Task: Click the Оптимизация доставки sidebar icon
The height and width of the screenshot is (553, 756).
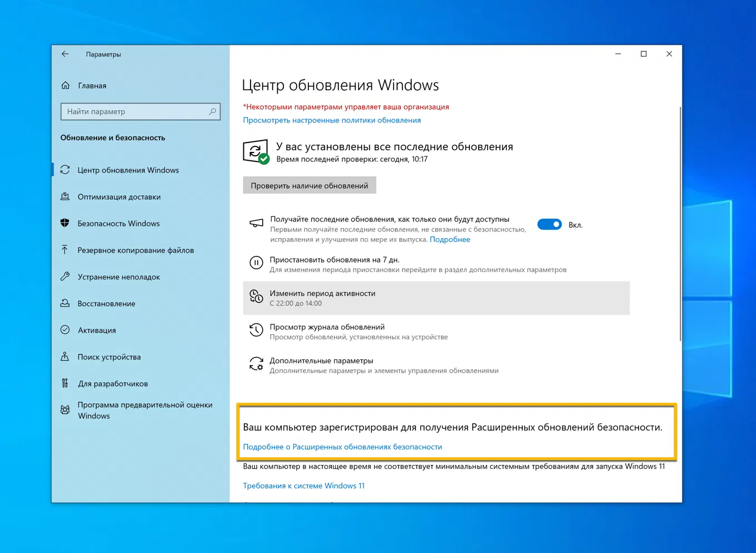Action: 65,196
